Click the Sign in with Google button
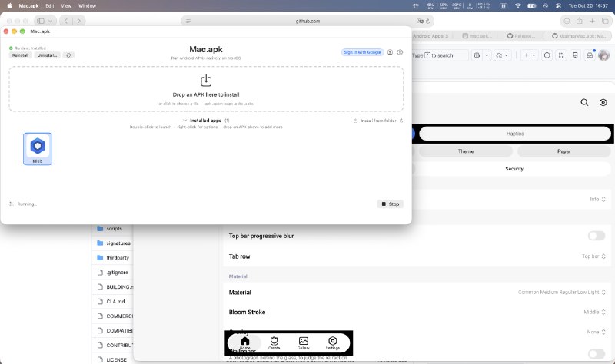Image resolution: width=615 pixels, height=364 pixels. tap(362, 52)
